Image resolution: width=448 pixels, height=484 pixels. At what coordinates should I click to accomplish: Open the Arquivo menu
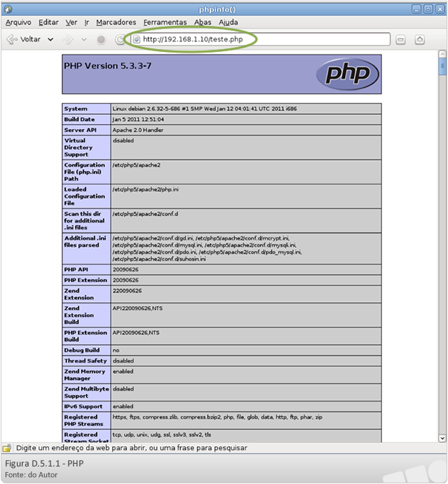[18, 22]
